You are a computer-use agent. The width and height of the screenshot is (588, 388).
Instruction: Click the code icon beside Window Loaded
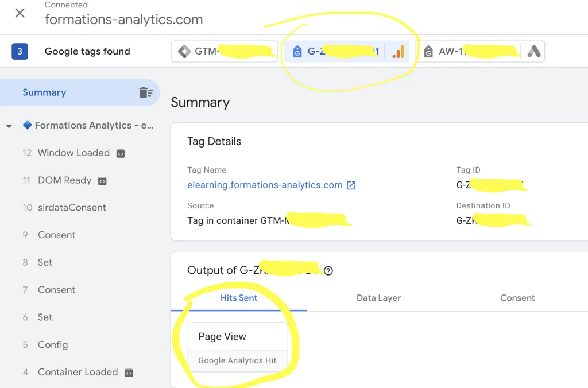pyautogui.click(x=121, y=153)
